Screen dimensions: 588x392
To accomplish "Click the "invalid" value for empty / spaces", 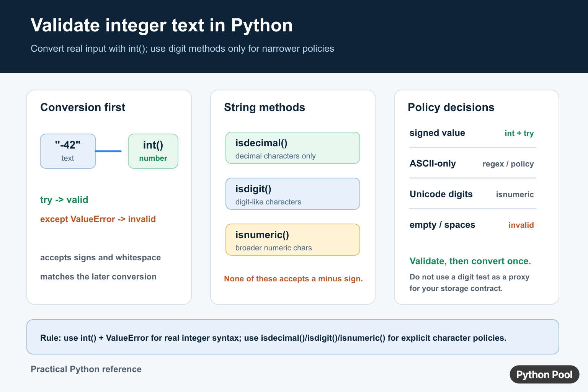I will point(521,225).
